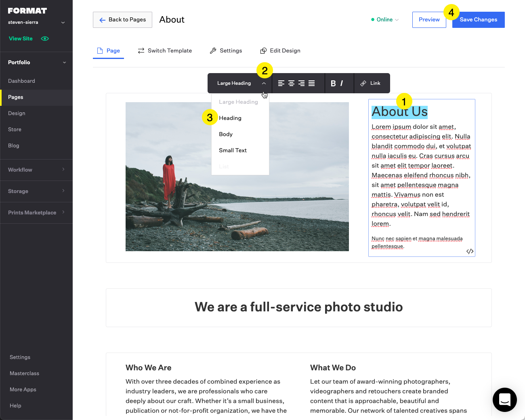Expand the Workflow section in the sidebar
The width and height of the screenshot is (525, 420).
[x=36, y=170]
